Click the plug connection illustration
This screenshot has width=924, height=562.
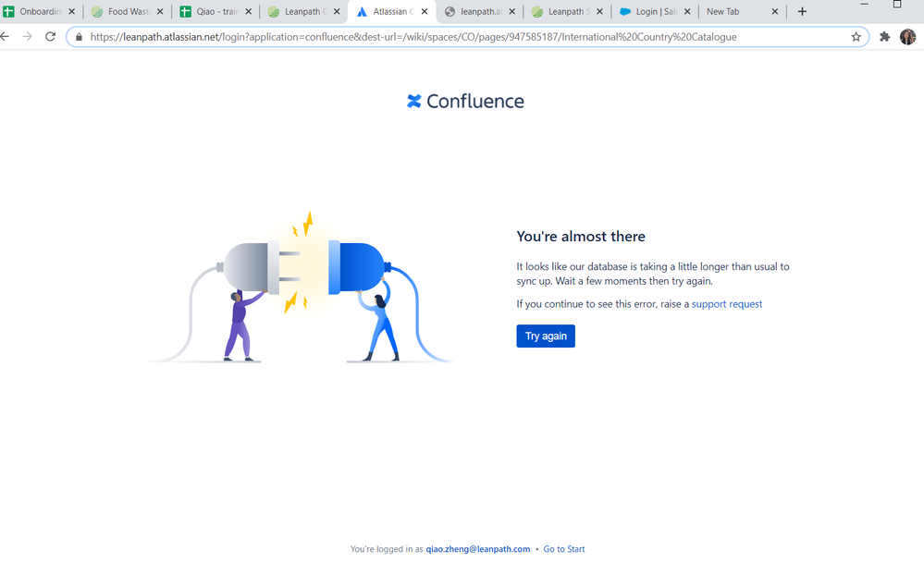tap(300, 287)
